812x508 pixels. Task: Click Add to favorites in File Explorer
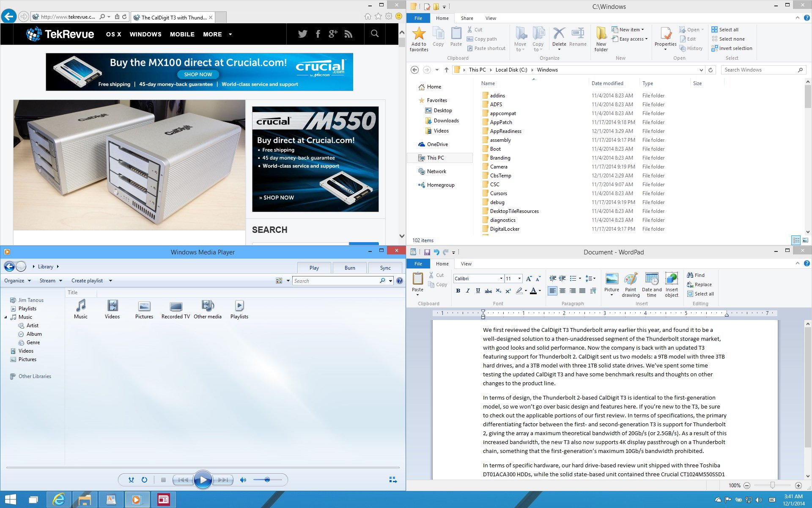(x=419, y=39)
